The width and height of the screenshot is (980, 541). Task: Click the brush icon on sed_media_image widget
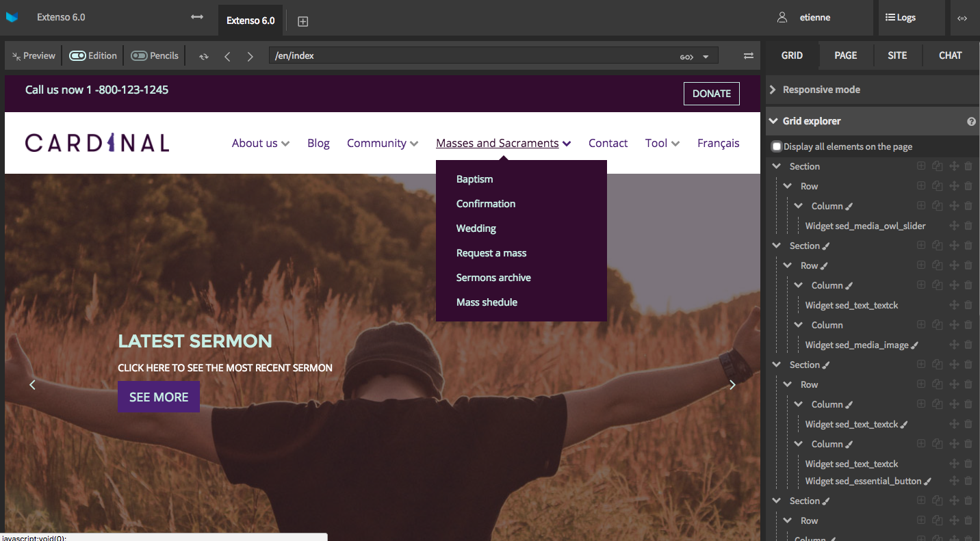tap(915, 345)
